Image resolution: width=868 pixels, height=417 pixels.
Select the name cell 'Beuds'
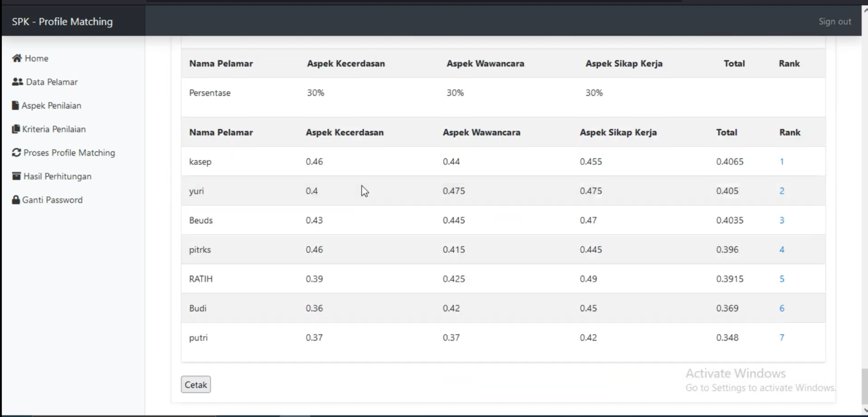tap(201, 220)
